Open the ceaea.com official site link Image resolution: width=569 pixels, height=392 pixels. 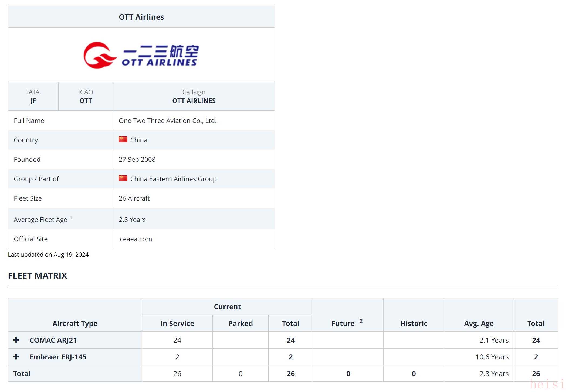pyautogui.click(x=136, y=239)
